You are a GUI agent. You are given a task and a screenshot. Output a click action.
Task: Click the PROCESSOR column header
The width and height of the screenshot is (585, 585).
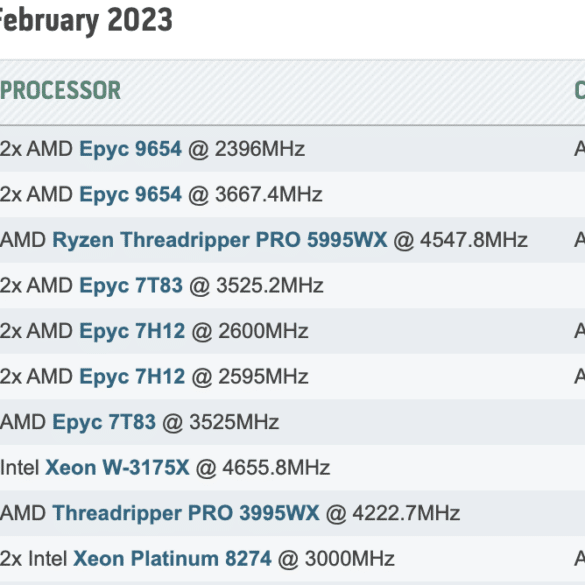(60, 90)
